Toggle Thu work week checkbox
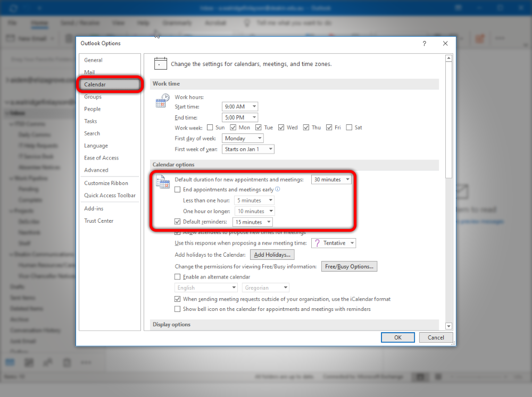The height and width of the screenshot is (397, 532). tap(306, 128)
